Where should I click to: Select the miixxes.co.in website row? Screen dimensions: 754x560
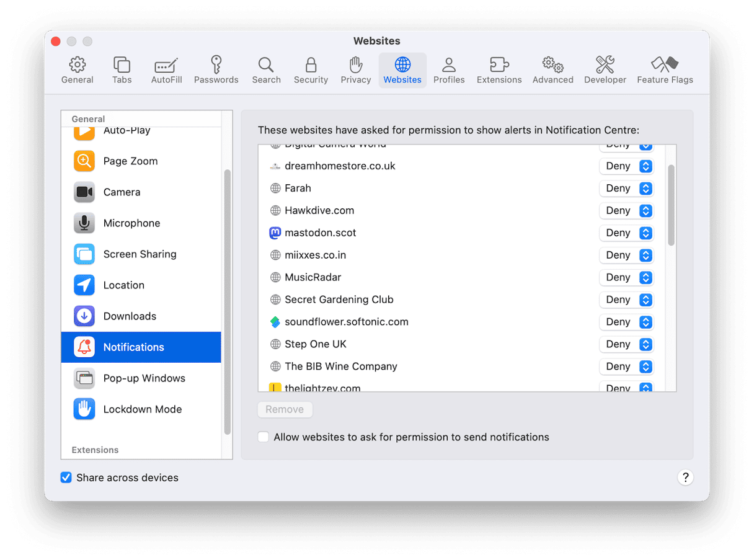[463, 256]
